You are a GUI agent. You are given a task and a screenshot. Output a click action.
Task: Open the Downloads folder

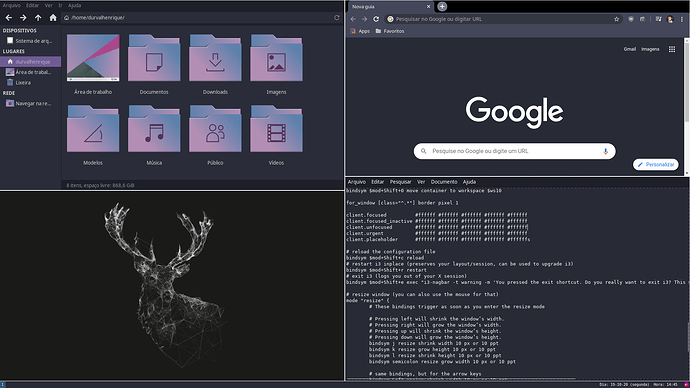pyautogui.click(x=215, y=64)
